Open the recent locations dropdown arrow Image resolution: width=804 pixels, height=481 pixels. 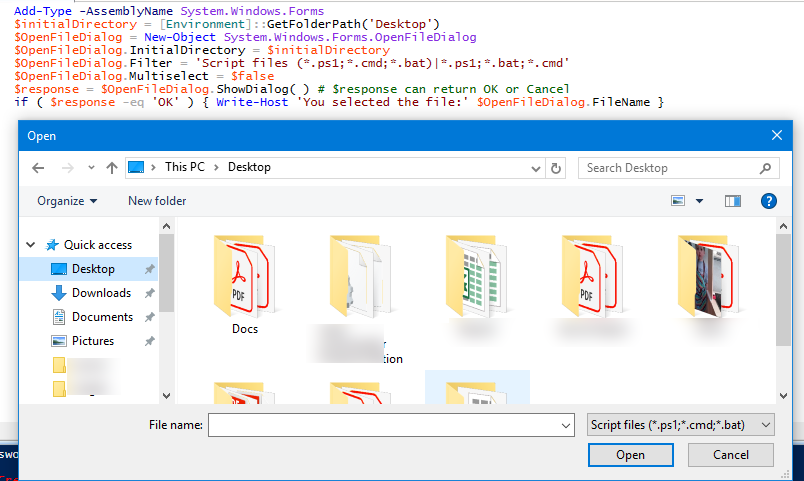pyautogui.click(x=91, y=168)
